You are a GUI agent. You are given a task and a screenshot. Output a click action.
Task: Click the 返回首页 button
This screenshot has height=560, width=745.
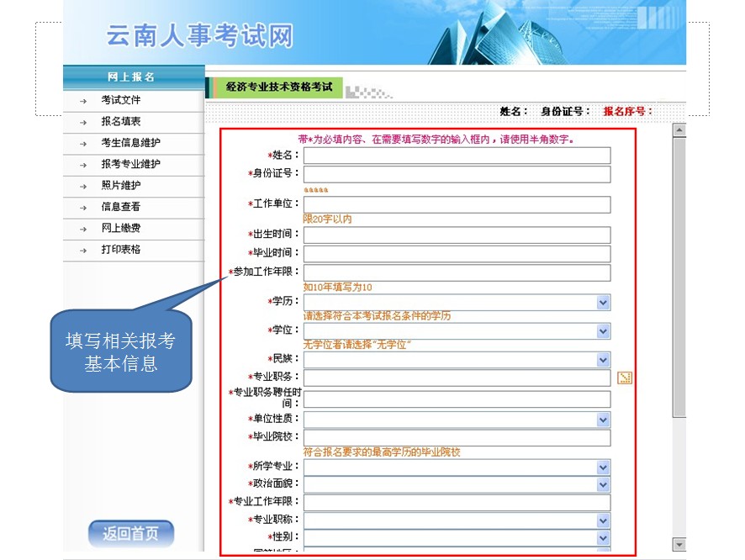[x=130, y=533]
